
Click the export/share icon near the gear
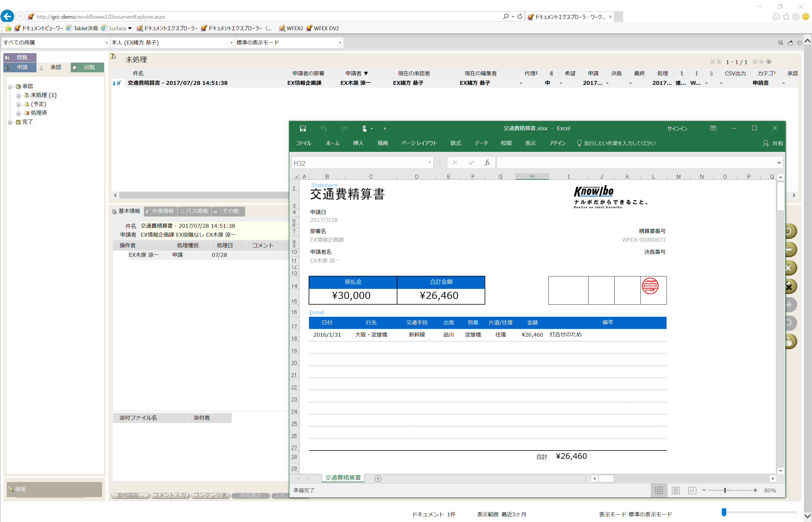[790, 42]
